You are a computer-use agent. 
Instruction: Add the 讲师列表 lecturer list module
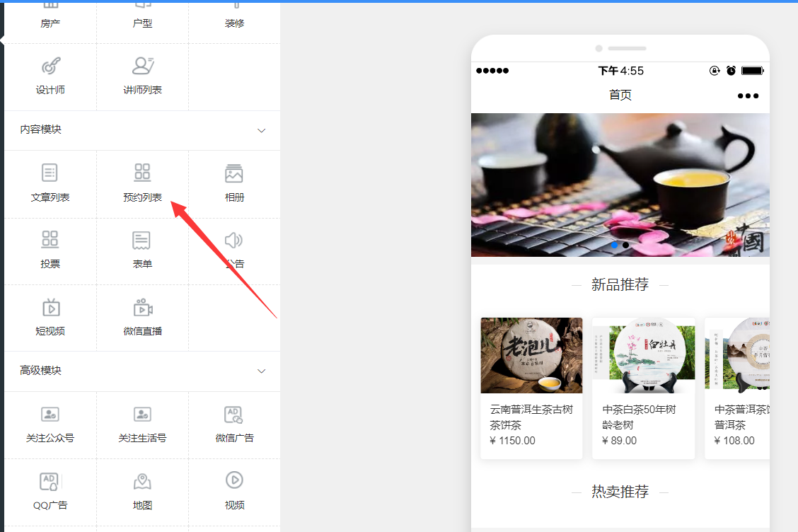click(142, 76)
